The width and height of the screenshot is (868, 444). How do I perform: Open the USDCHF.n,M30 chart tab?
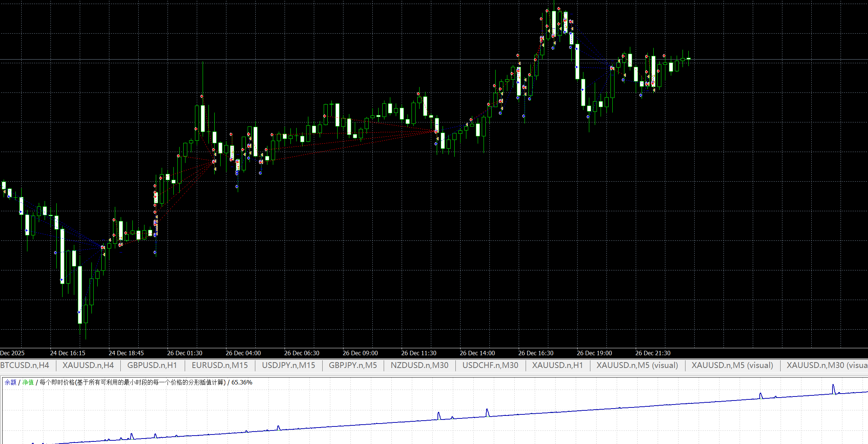[490, 365]
